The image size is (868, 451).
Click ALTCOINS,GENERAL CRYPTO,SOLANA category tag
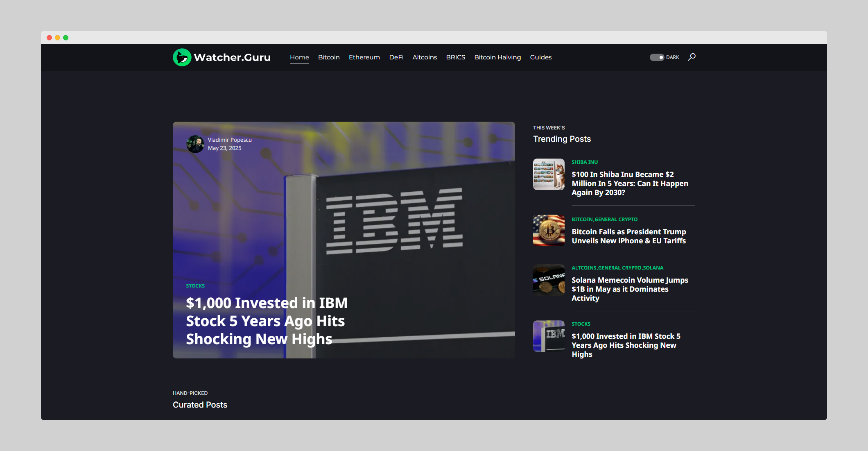617,268
